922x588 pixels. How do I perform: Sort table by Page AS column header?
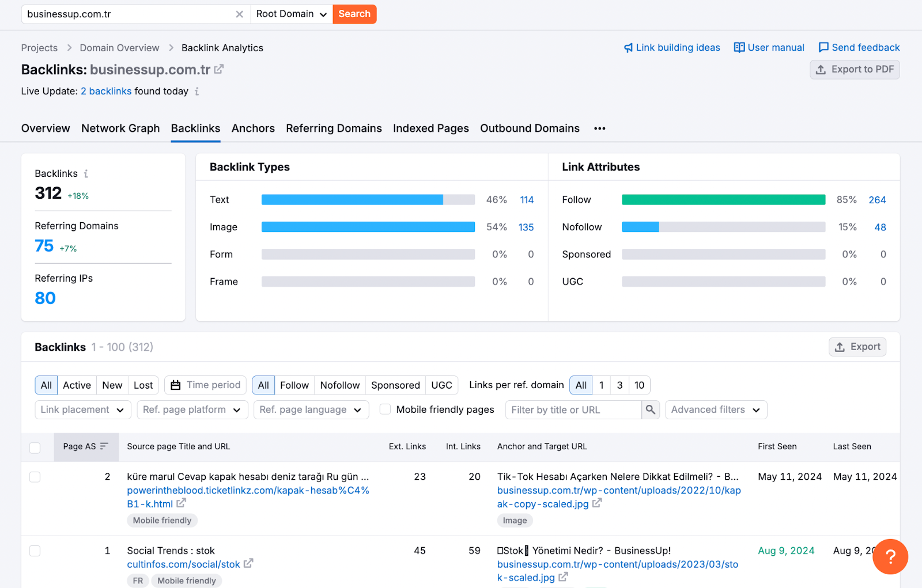(86, 446)
